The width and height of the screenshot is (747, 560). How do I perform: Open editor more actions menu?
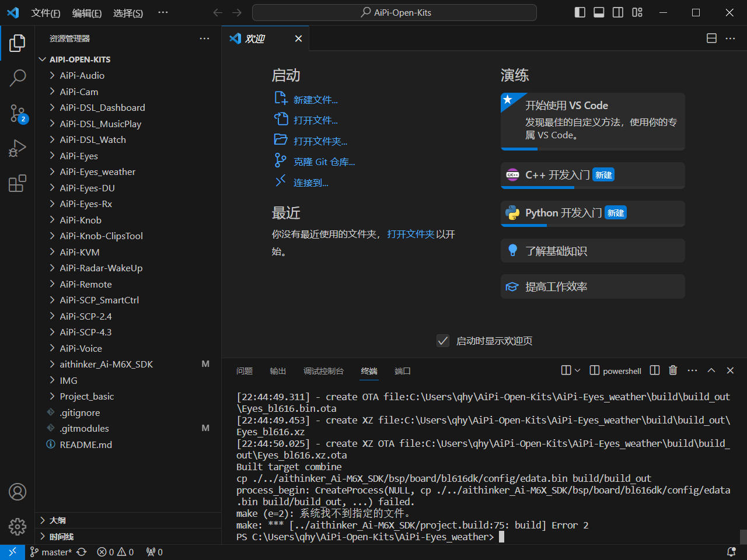tap(731, 38)
